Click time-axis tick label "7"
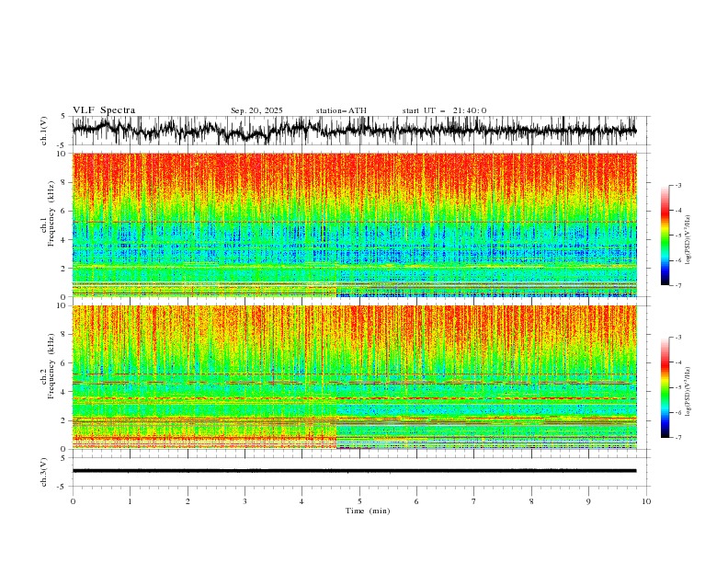Screen dimensions: 728x563 (474, 501)
